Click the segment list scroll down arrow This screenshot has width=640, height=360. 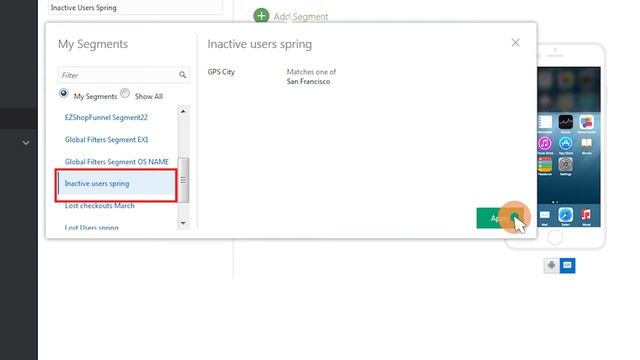point(183,223)
